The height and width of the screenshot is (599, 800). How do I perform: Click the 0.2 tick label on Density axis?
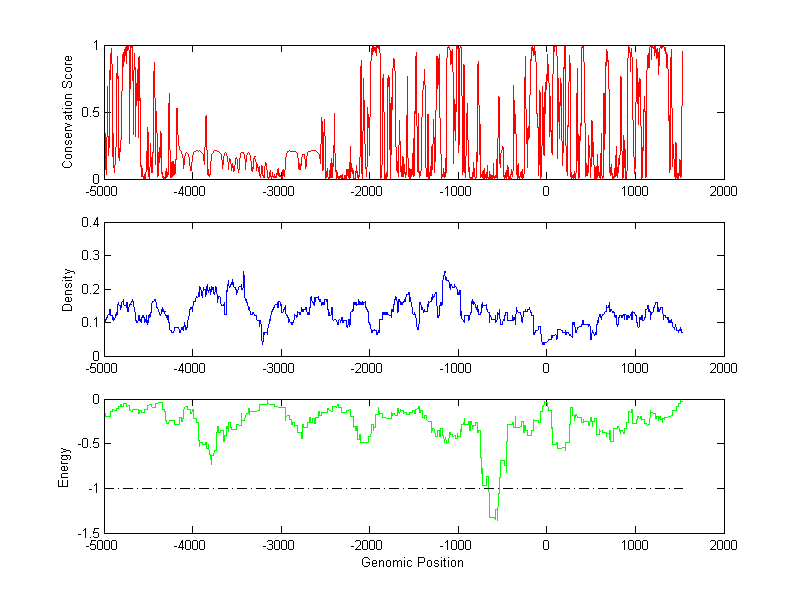pos(89,289)
